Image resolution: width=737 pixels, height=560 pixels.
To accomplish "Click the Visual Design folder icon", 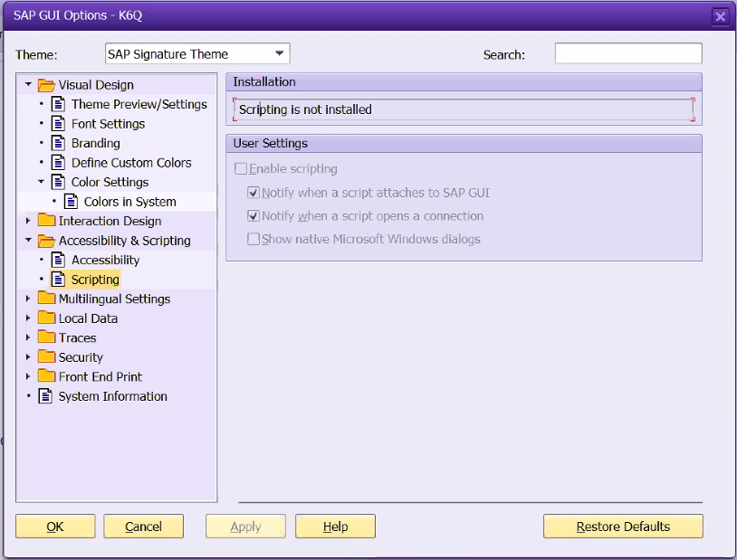I will tap(46, 85).
